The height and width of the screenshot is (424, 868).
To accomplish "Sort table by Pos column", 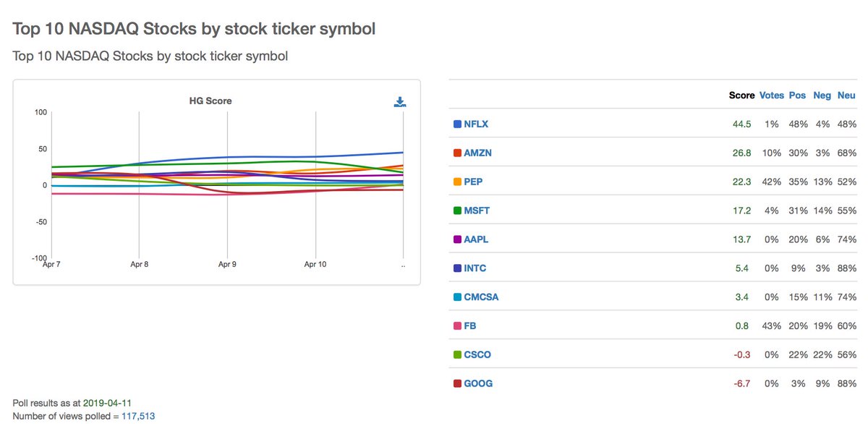I will [798, 96].
